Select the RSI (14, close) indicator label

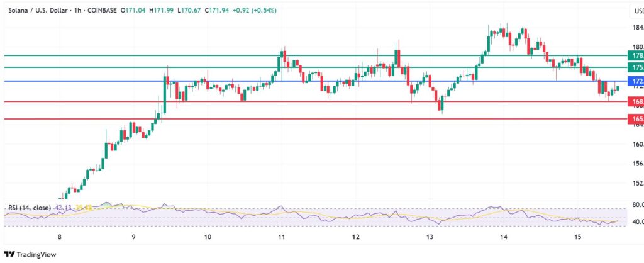coord(30,207)
